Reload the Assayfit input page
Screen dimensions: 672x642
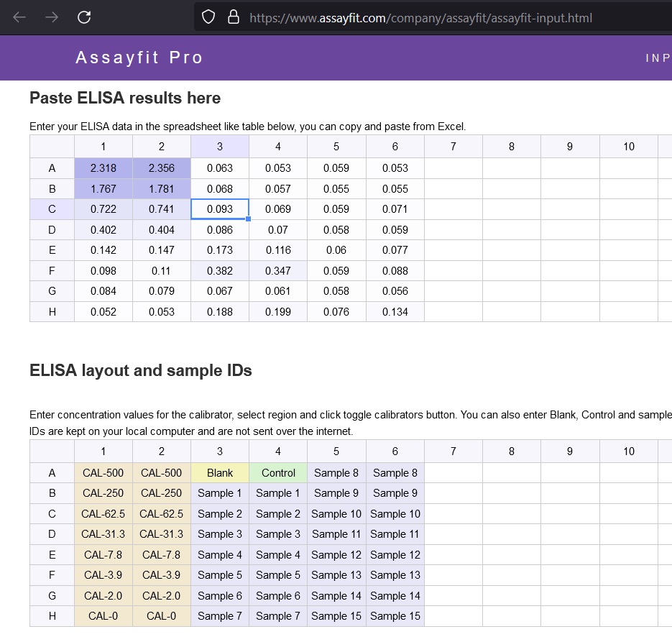[84, 17]
